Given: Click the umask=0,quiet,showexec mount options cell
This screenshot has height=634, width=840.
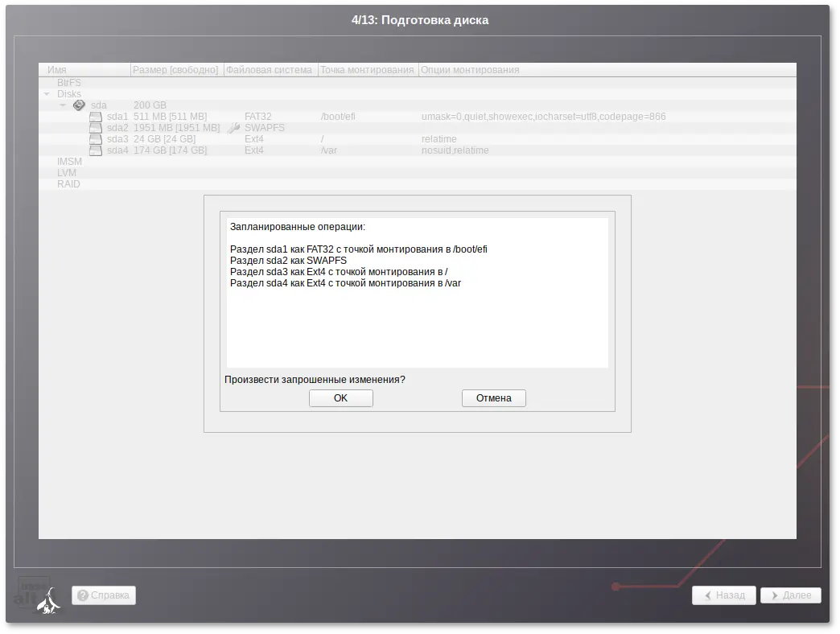Looking at the screenshot, I should pos(543,116).
